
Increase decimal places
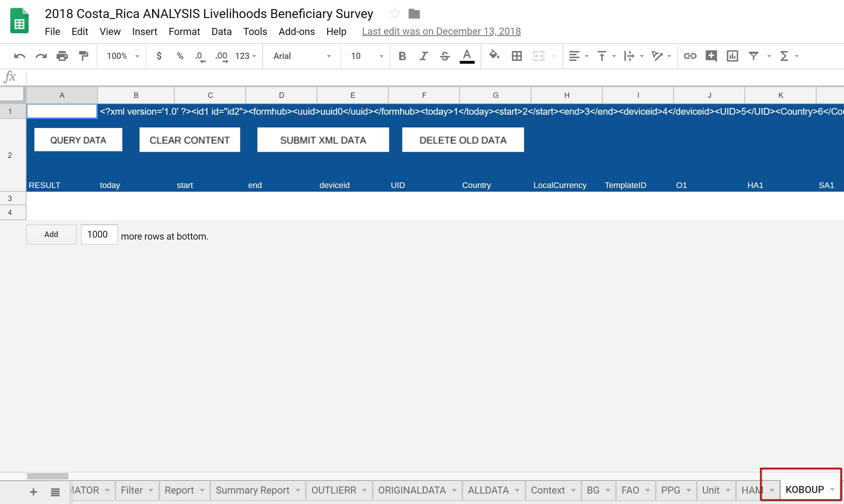[222, 57]
